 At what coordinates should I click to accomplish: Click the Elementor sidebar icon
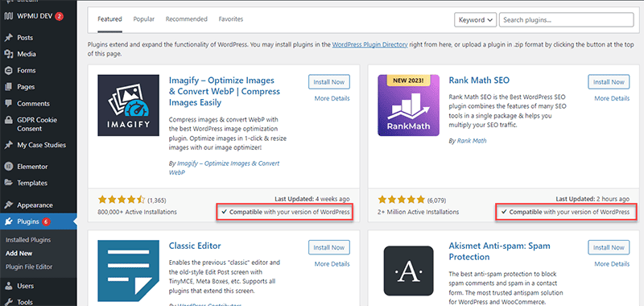8,167
